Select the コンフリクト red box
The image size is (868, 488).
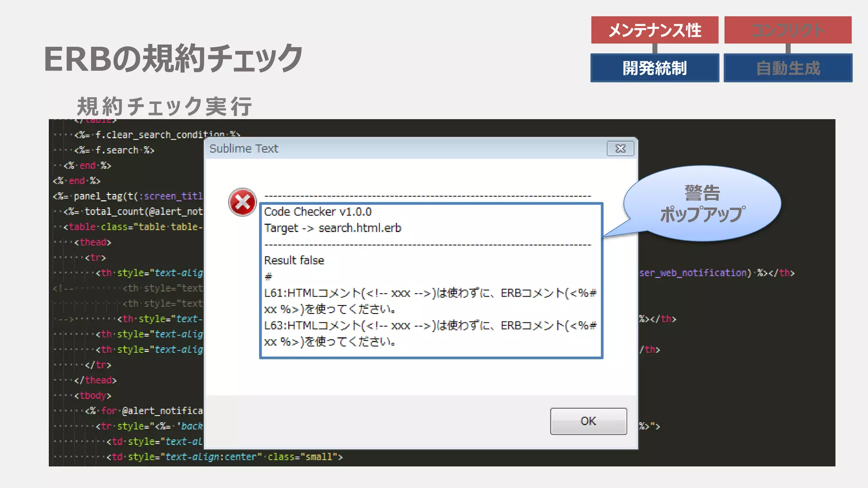(x=788, y=30)
